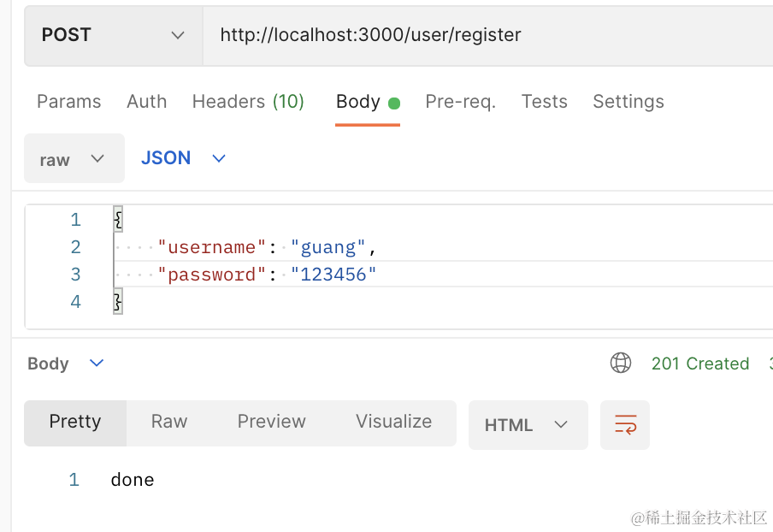Click the globe network icon
The width and height of the screenshot is (773, 532).
tap(620, 364)
